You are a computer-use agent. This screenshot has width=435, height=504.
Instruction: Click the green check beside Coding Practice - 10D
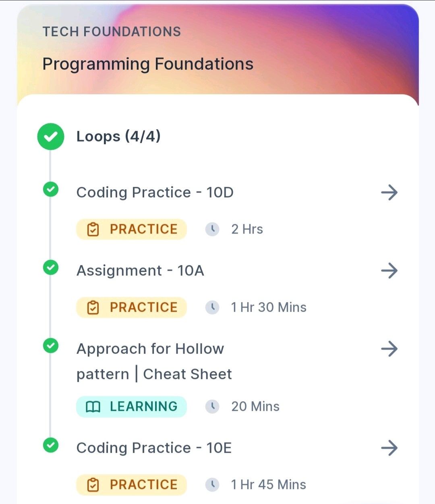(51, 189)
